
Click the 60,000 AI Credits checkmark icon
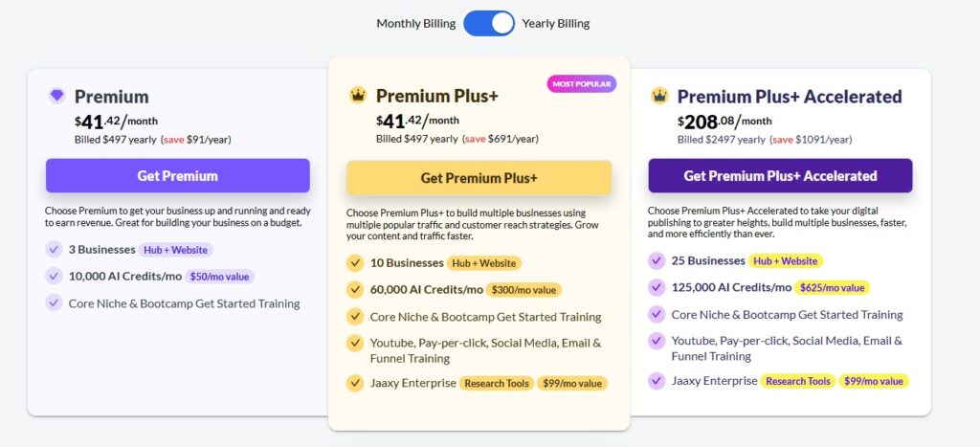coord(355,289)
